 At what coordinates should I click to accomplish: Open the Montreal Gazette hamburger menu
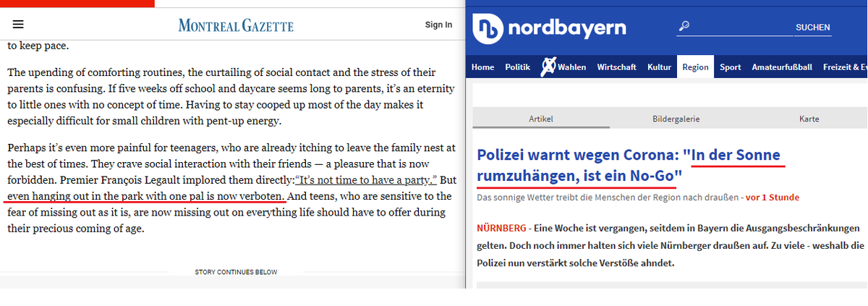click(x=18, y=25)
